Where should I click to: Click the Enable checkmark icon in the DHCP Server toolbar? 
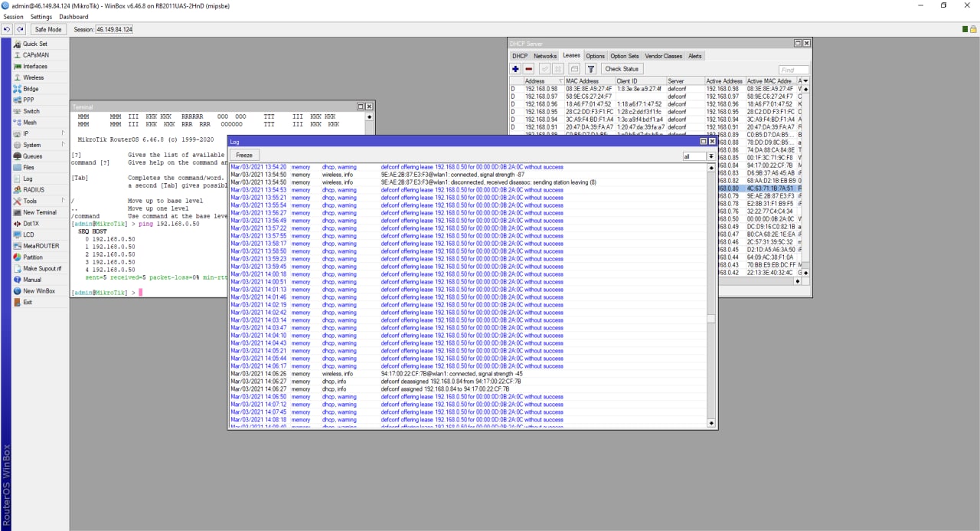(x=546, y=69)
